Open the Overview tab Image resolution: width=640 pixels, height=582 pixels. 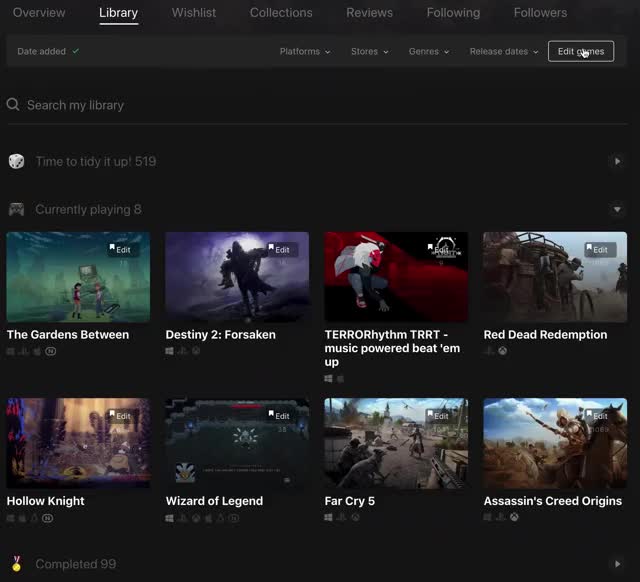pyautogui.click(x=39, y=13)
